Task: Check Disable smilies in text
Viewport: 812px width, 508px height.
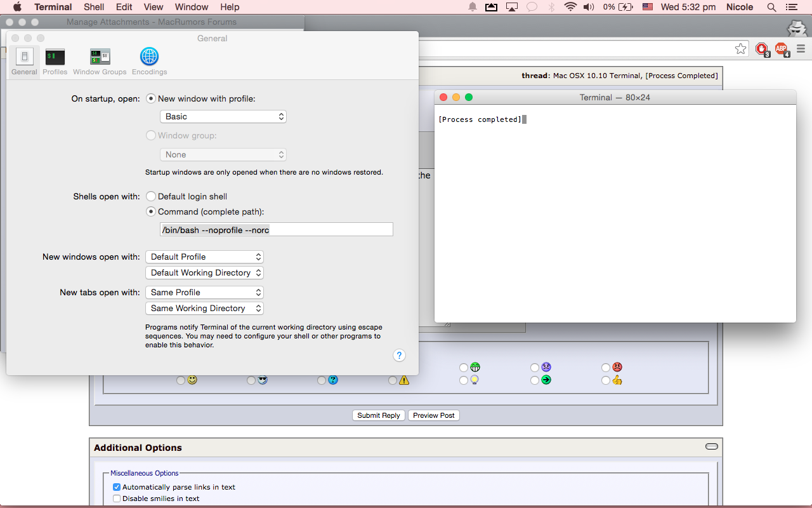Action: [x=117, y=498]
